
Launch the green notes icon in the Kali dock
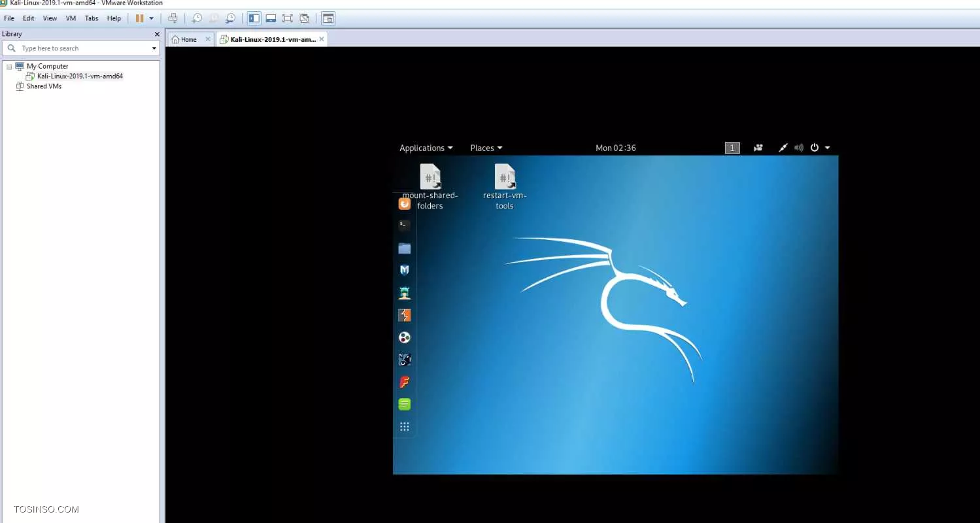405,404
